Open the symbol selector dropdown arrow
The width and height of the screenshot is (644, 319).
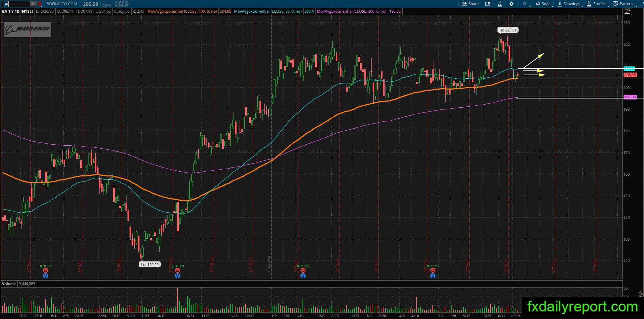click(x=33, y=4)
